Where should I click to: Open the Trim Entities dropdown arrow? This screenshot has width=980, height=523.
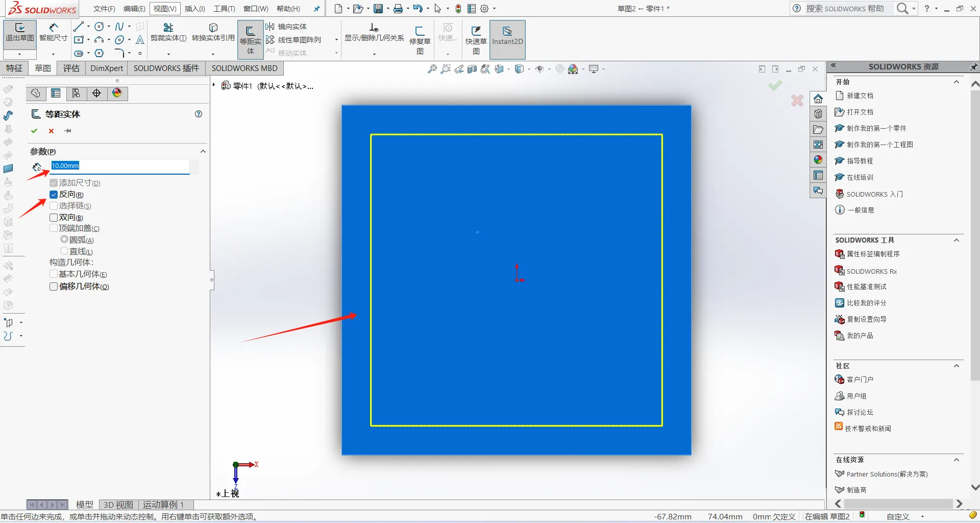(x=168, y=54)
